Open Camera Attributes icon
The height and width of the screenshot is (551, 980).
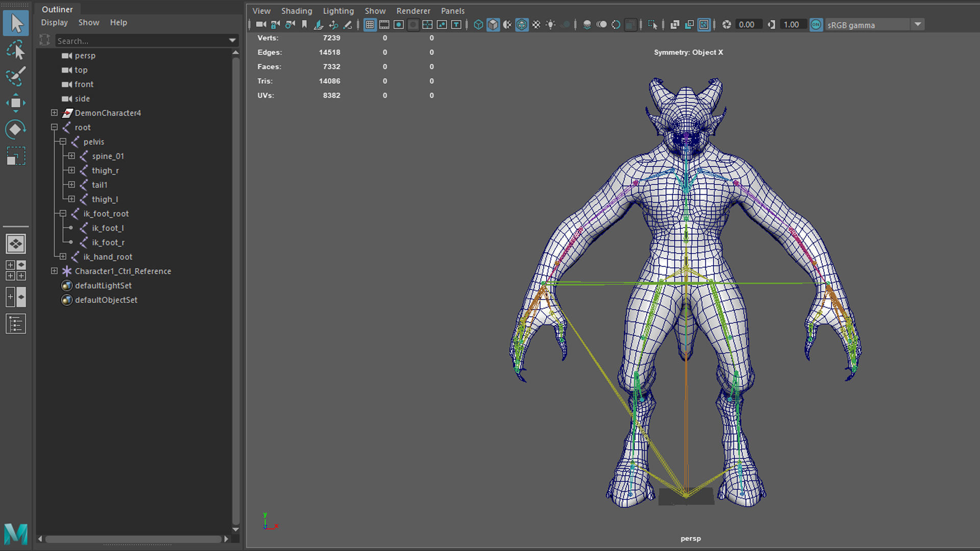click(290, 24)
